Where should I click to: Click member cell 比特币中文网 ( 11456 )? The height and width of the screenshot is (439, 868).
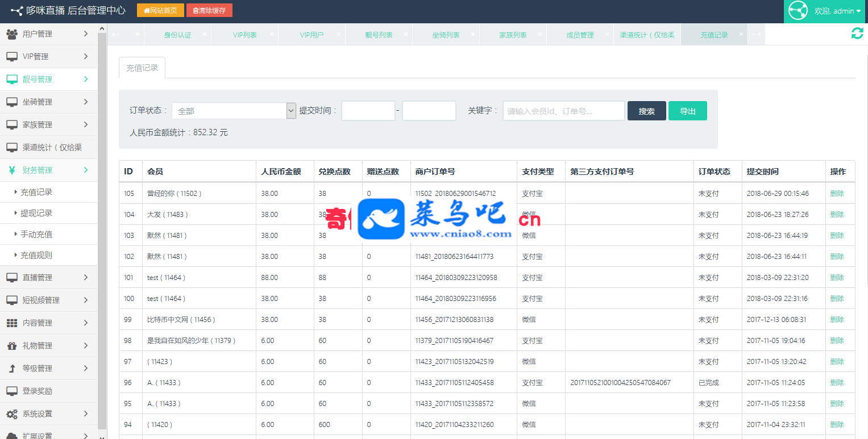pyautogui.click(x=181, y=319)
